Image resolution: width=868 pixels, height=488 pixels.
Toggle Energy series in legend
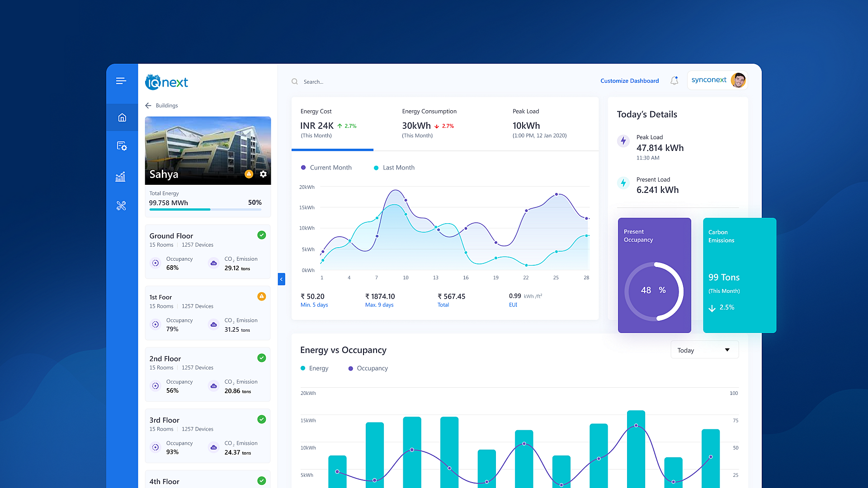[315, 368]
